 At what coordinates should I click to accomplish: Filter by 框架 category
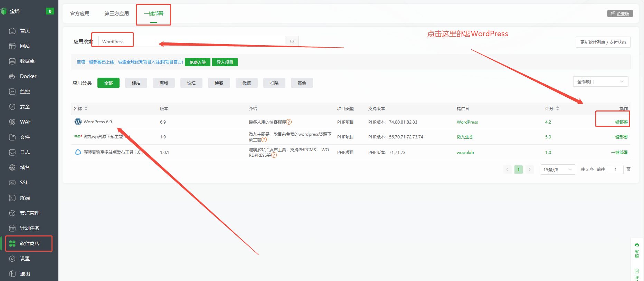[274, 83]
